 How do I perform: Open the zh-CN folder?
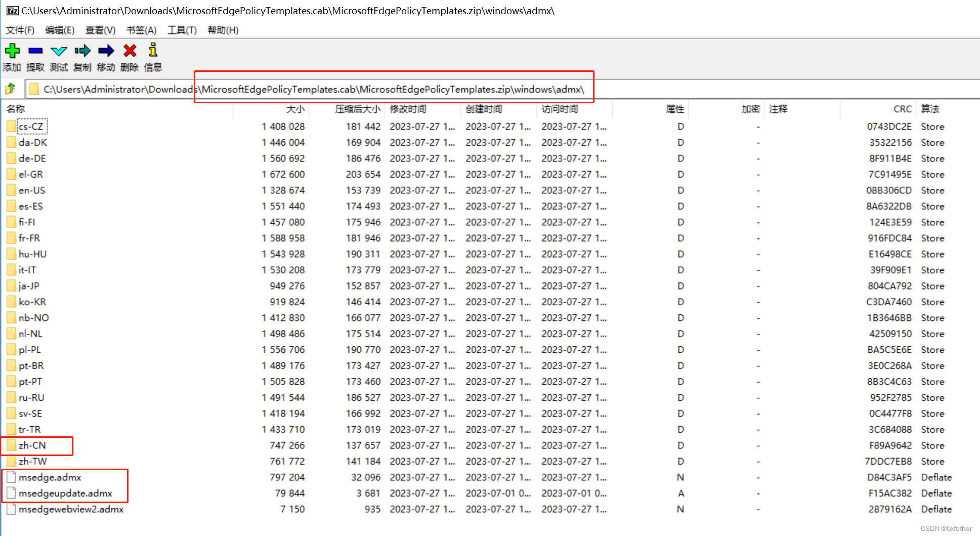tap(31, 445)
